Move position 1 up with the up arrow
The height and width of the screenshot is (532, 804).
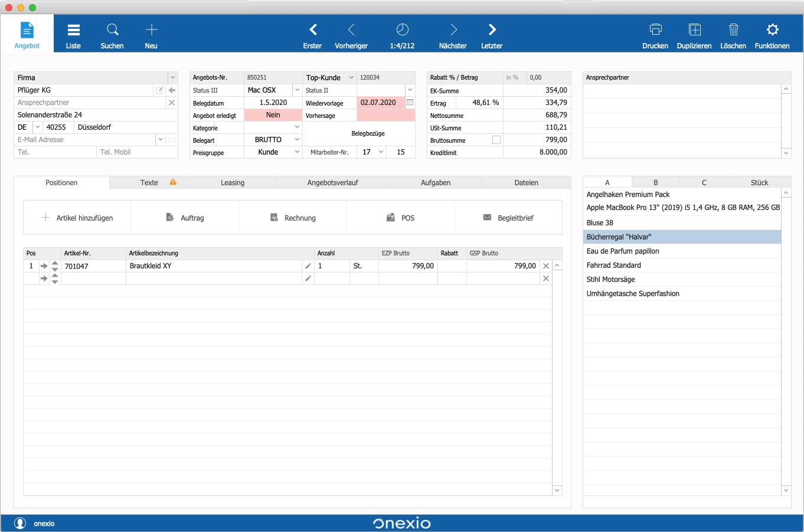(55, 263)
